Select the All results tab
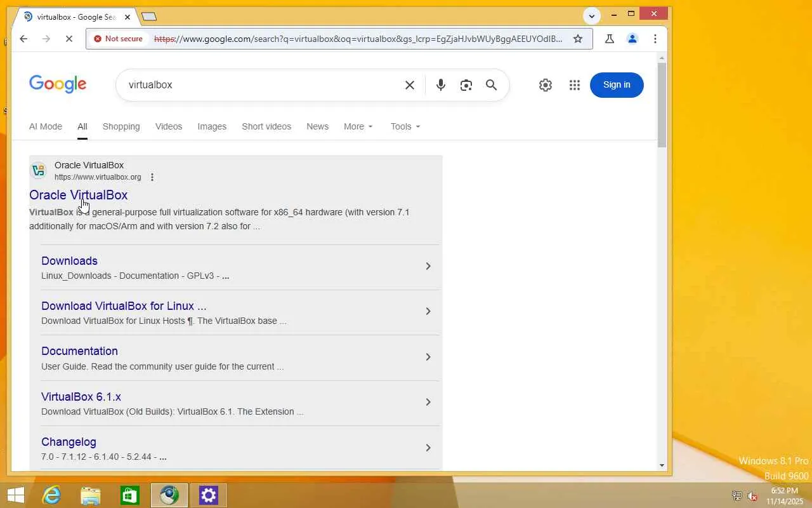The width and height of the screenshot is (812, 508). [82, 126]
